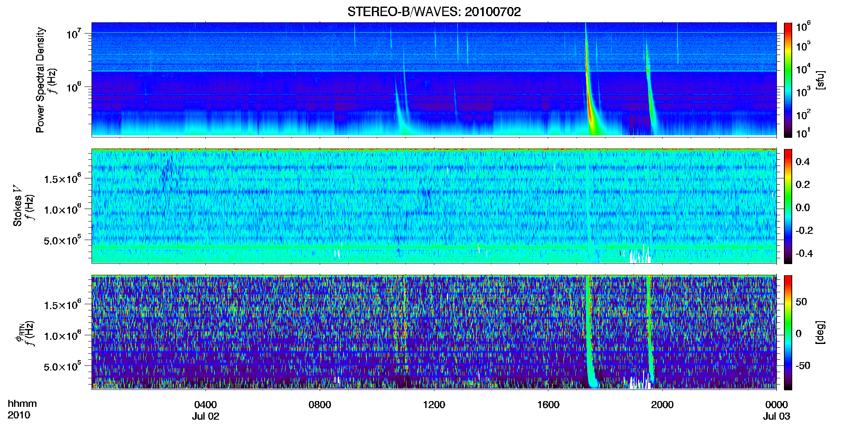Select the 1.0×10^6 tick on the Stokes V panel
Image resolution: width=868 pixels, height=447 pixels.
[x=63, y=209]
